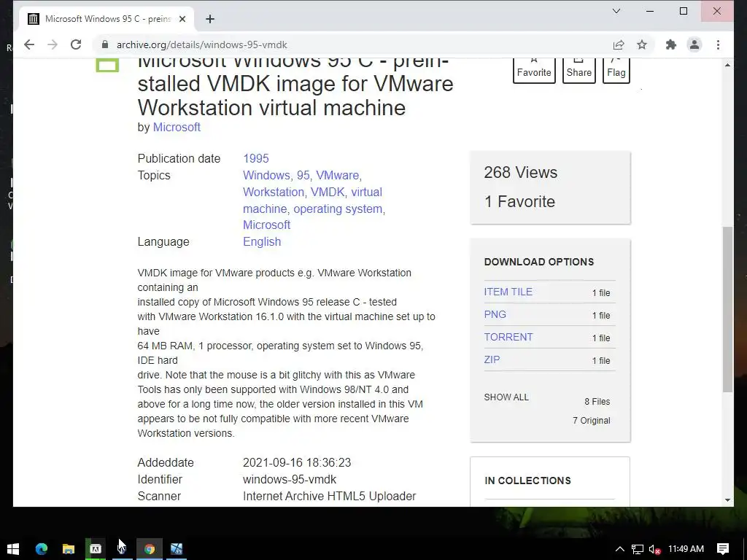747x560 pixels.
Task: Click the Favorite button
Action: [534, 71]
